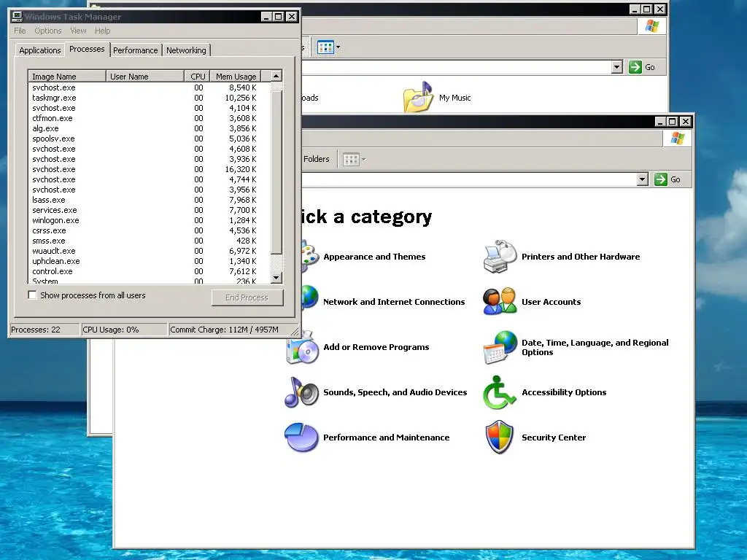The width and height of the screenshot is (747, 560).
Task: Select the winlogon.exe process row
Action: [149, 220]
